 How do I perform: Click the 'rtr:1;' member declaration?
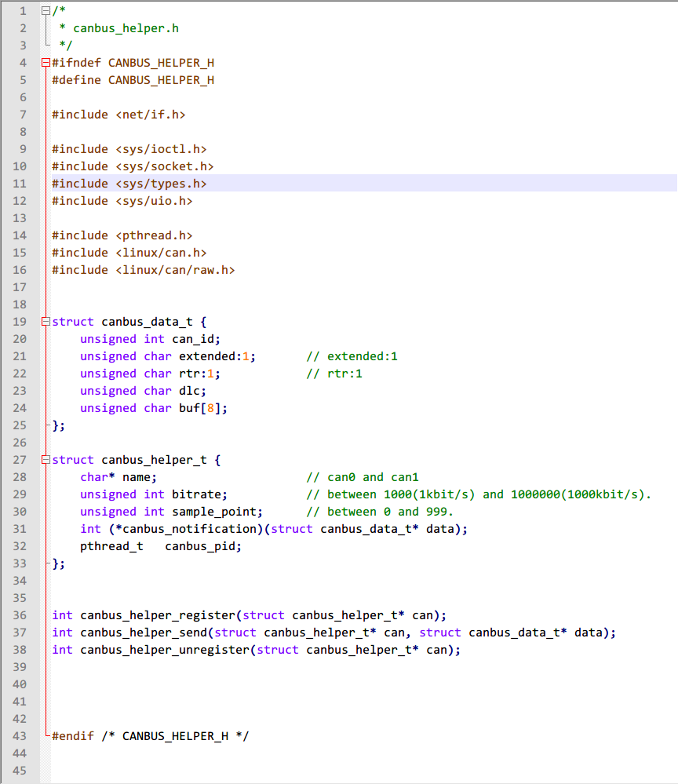(x=199, y=374)
